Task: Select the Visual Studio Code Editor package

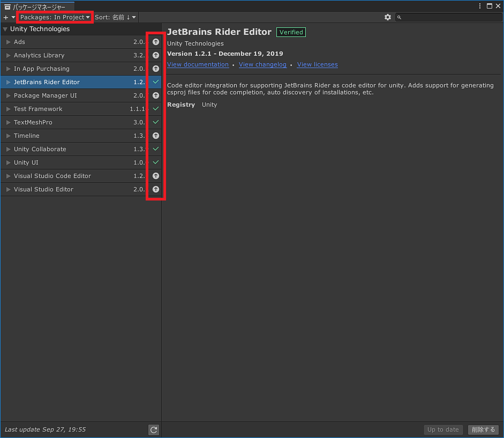Action: (81, 176)
